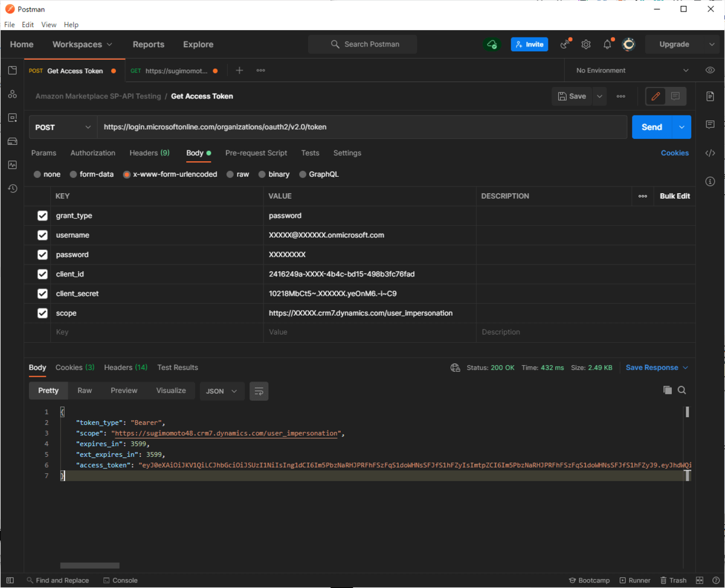Expand the No Environment dropdown

coord(631,71)
